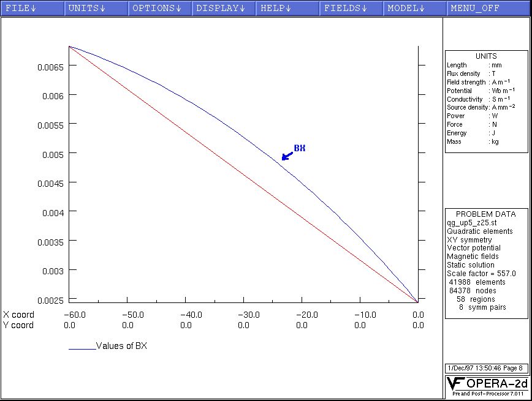
Task: Click the blue legend line sample
Action: point(82,349)
